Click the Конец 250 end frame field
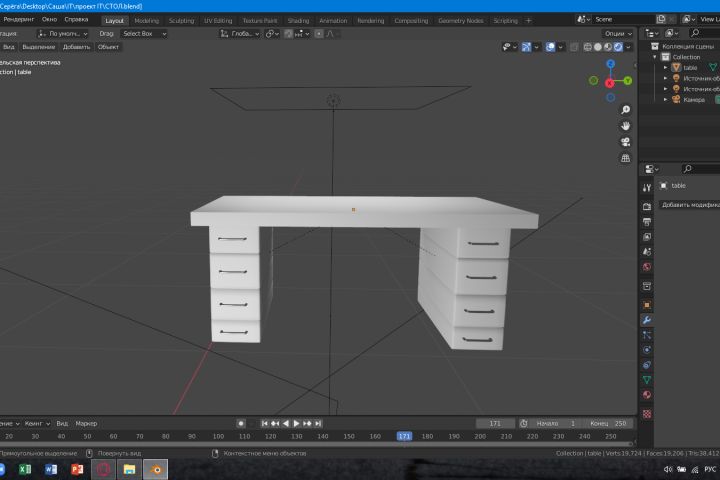 pyautogui.click(x=608, y=424)
